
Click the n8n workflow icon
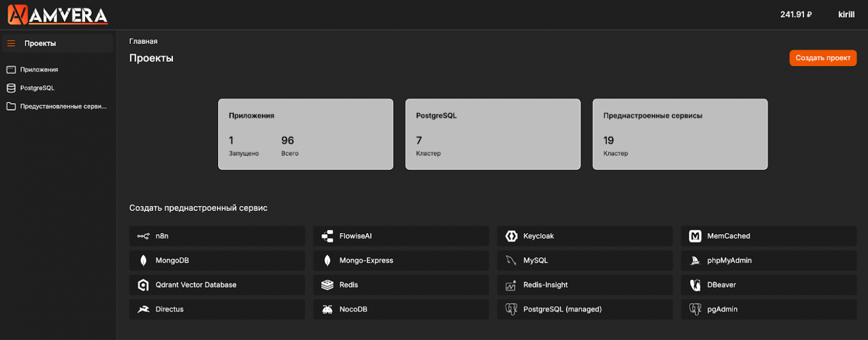[143, 236]
